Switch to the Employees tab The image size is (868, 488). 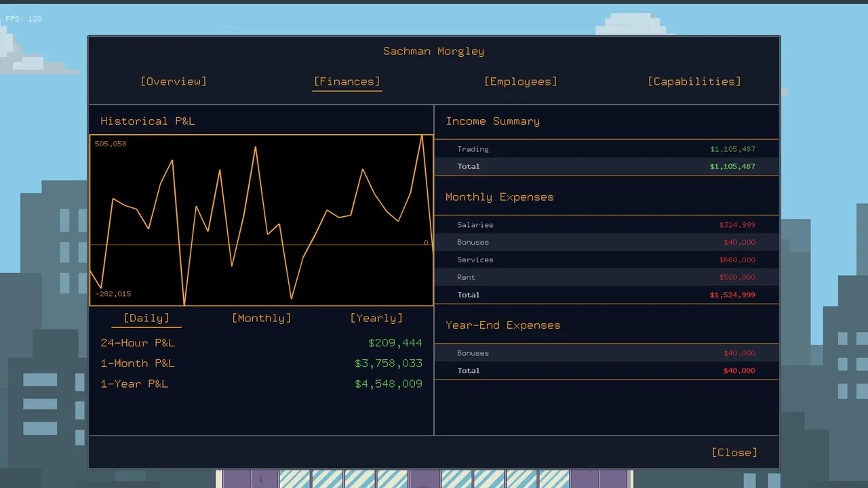point(521,81)
